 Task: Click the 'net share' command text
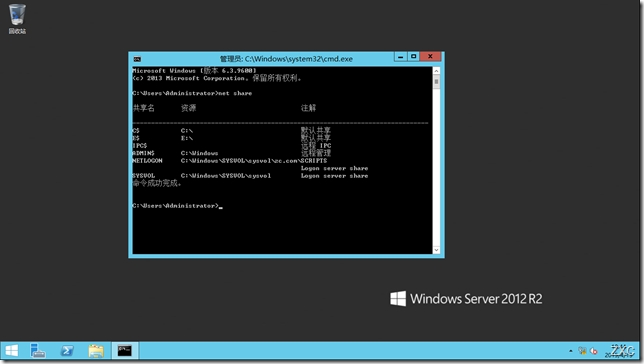click(x=235, y=93)
